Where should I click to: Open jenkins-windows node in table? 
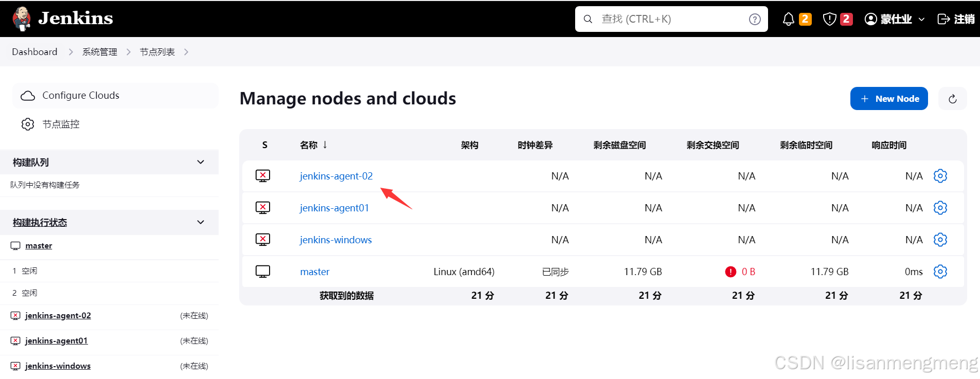coord(335,240)
